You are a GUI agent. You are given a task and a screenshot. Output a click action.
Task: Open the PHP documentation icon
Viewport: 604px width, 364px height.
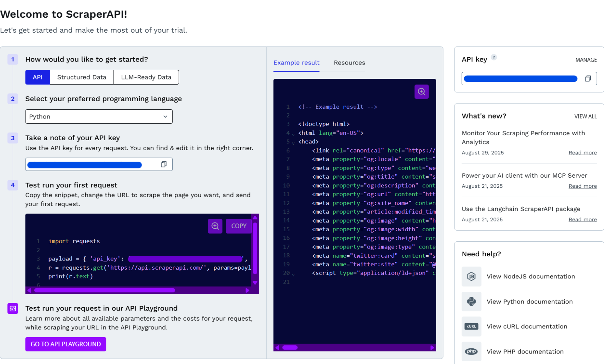(471, 351)
